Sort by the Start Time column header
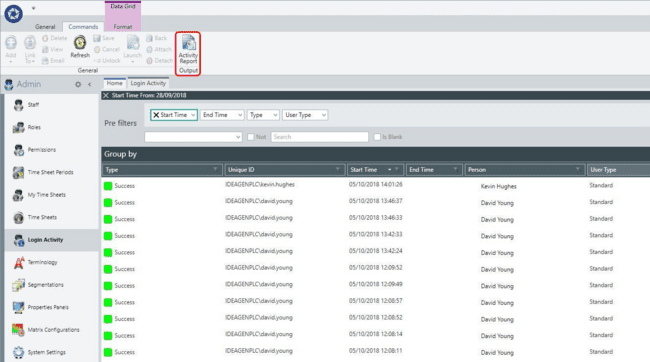This screenshot has height=362, width=650. (x=364, y=170)
